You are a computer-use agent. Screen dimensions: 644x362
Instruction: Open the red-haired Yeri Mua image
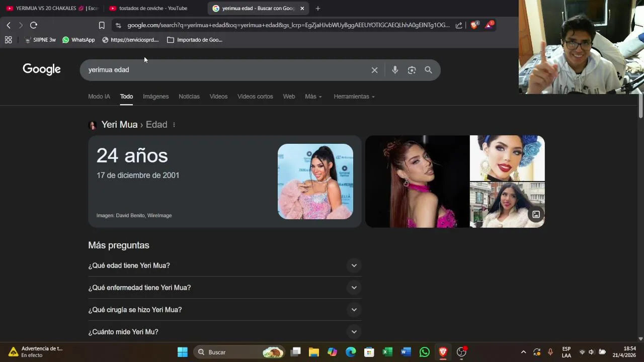click(417, 182)
